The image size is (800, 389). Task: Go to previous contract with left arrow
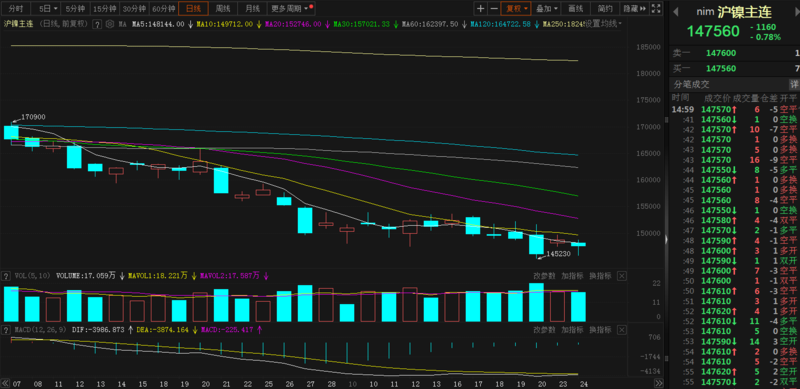[676, 13]
